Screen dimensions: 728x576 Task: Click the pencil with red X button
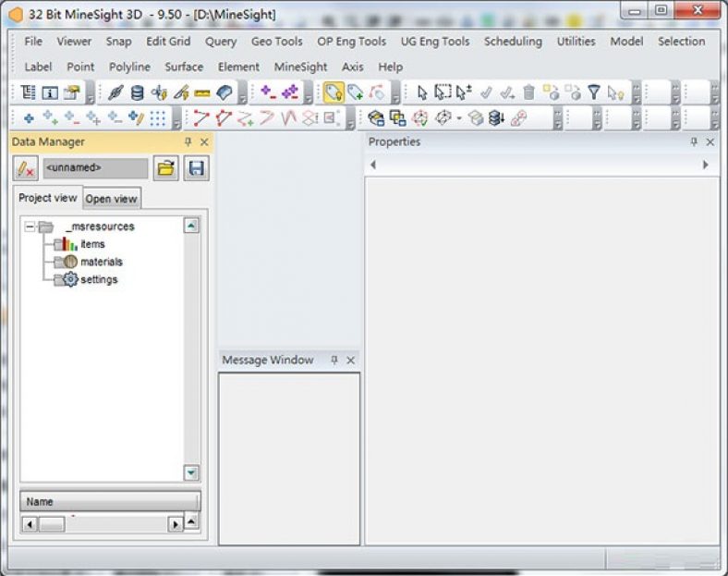(x=26, y=168)
